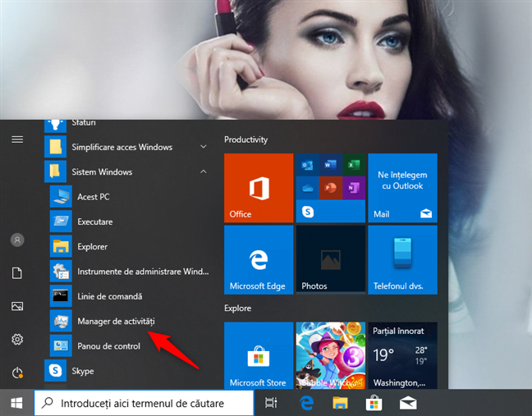
Task: Open Acest PC
Action: (x=93, y=197)
